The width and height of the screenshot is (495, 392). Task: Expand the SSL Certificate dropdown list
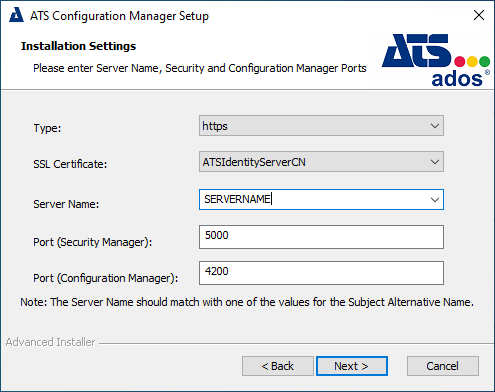(x=321, y=162)
